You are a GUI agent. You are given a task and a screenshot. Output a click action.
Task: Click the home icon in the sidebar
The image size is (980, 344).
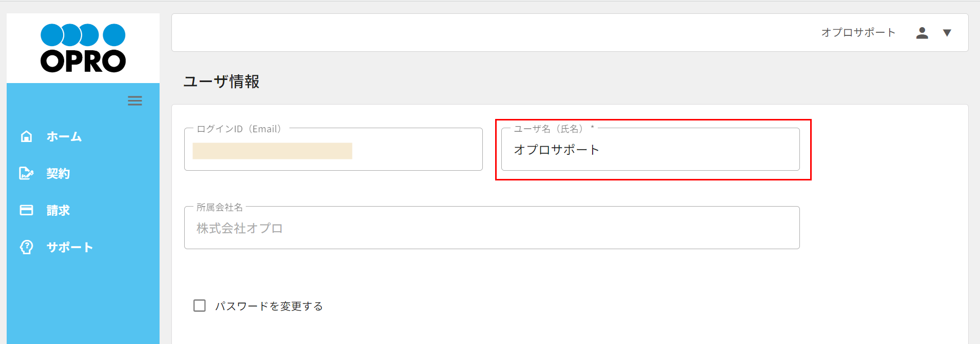(26, 136)
